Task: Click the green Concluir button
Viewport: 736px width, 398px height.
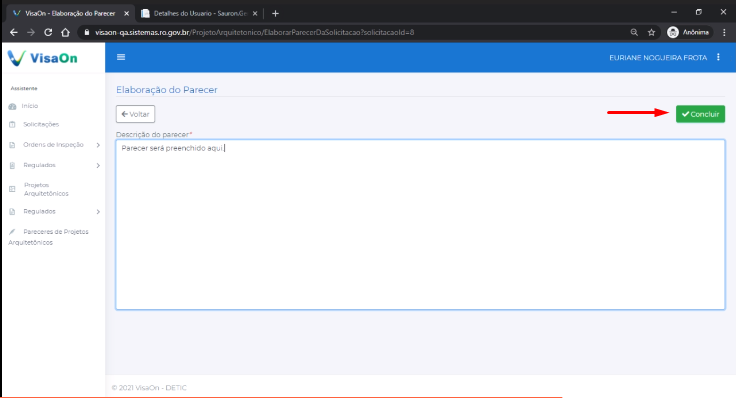Action: (x=700, y=114)
